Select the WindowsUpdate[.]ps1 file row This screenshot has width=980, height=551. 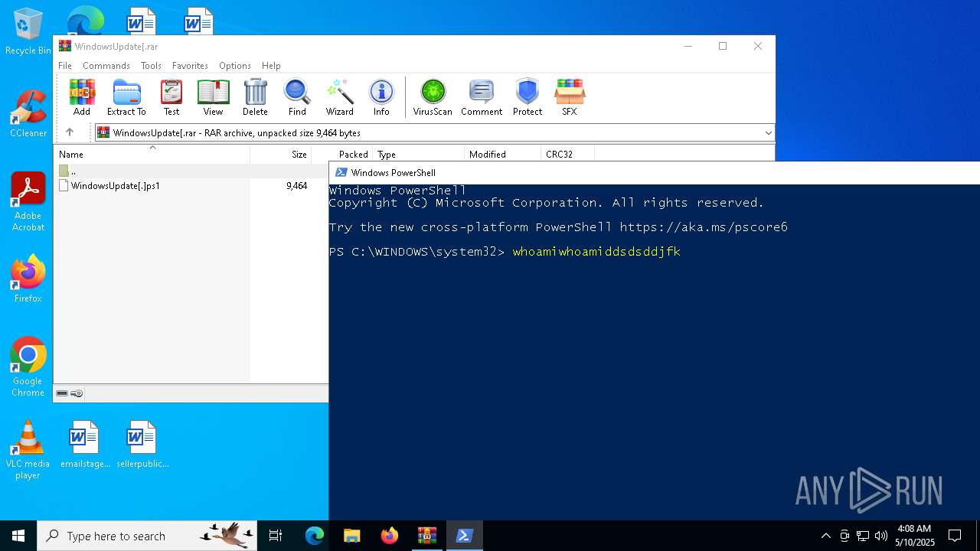(191, 186)
